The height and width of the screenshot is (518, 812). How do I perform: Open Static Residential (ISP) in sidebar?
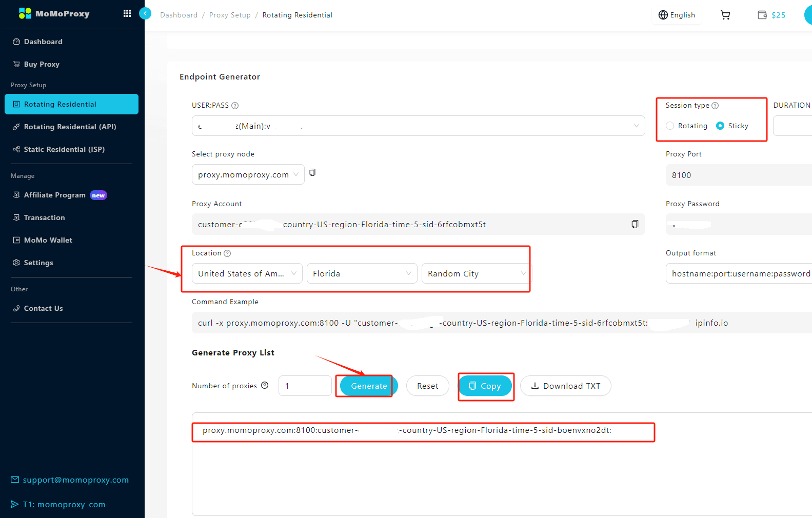tap(64, 149)
